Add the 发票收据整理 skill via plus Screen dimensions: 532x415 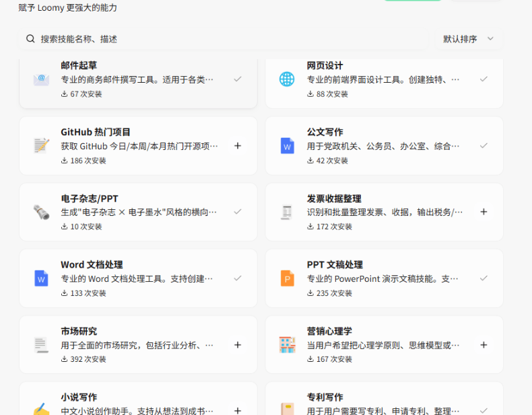pos(484,212)
